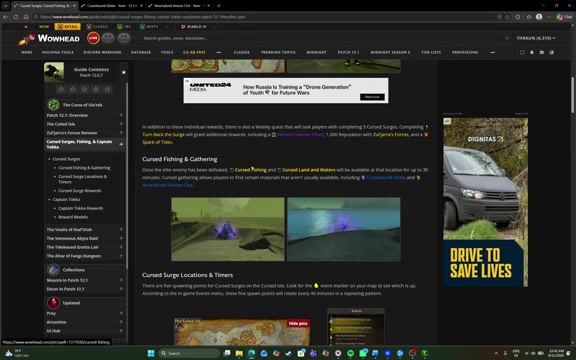Image resolution: width=576 pixels, height=360 pixels.
Task: Open new browser tab plus button
Action: click(219, 6)
